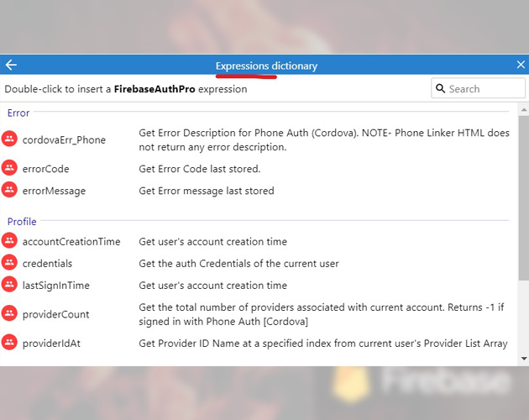Click the icon next to credentials

coord(9,263)
